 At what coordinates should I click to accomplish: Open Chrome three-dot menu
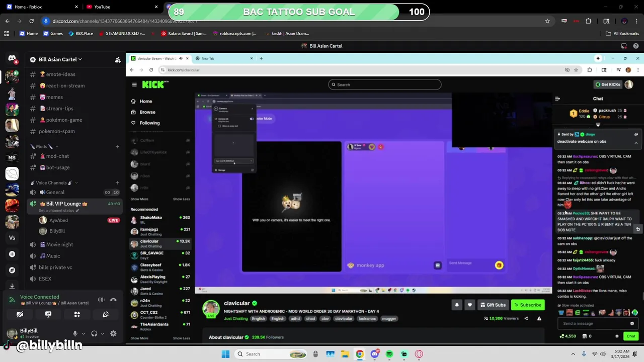tap(636, 21)
